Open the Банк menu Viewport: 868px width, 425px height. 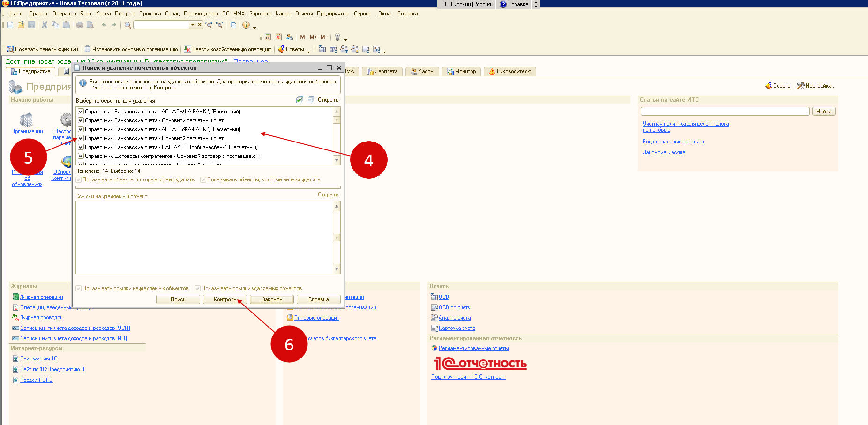(x=86, y=14)
